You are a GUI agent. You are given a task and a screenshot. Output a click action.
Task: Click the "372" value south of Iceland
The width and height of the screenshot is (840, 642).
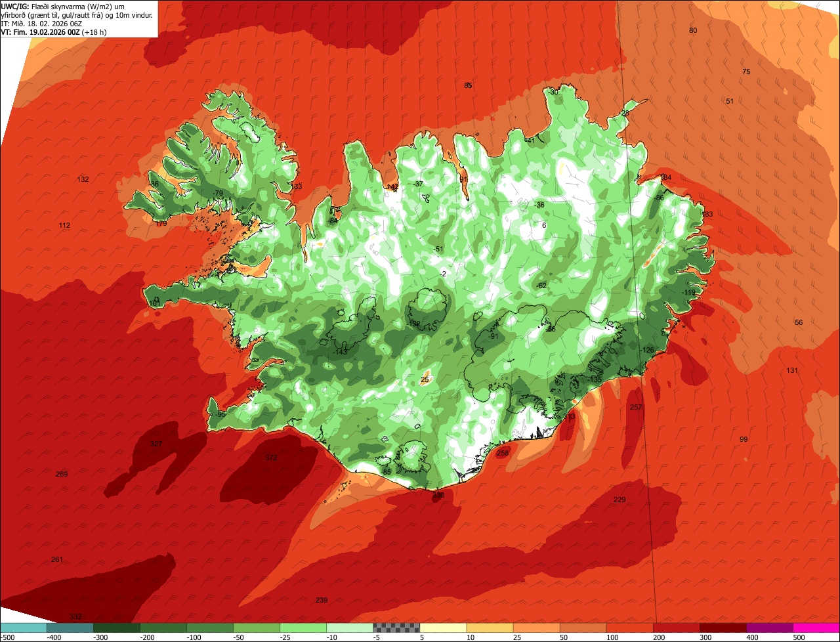(x=271, y=458)
